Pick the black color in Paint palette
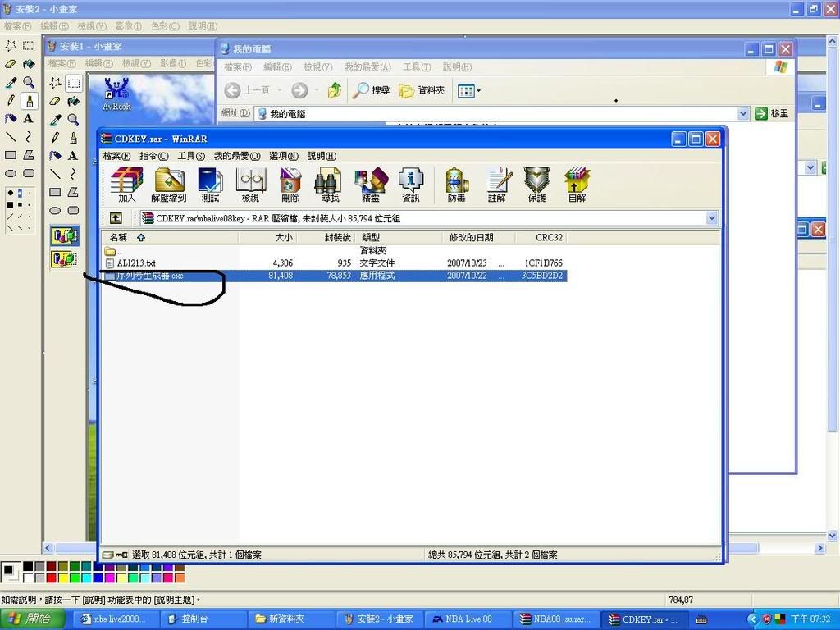The image size is (840, 630). (x=28, y=567)
